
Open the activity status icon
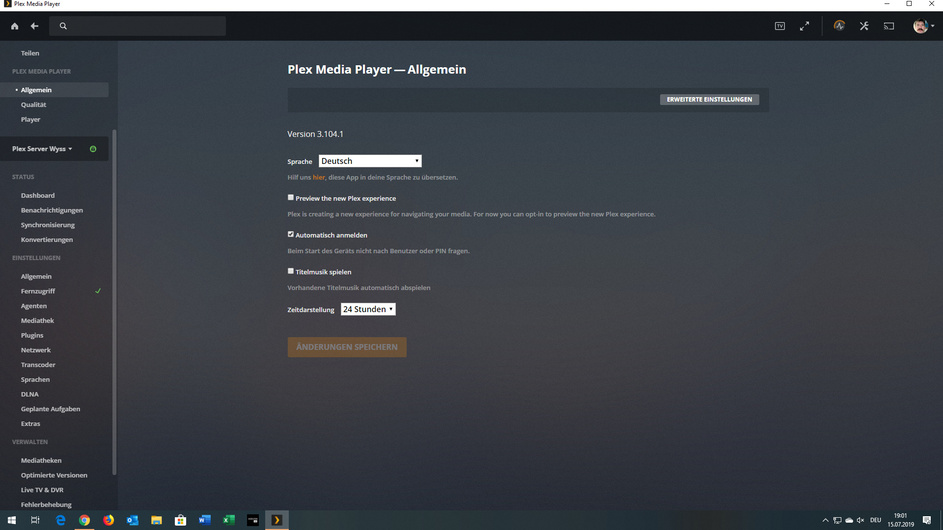[x=839, y=25]
